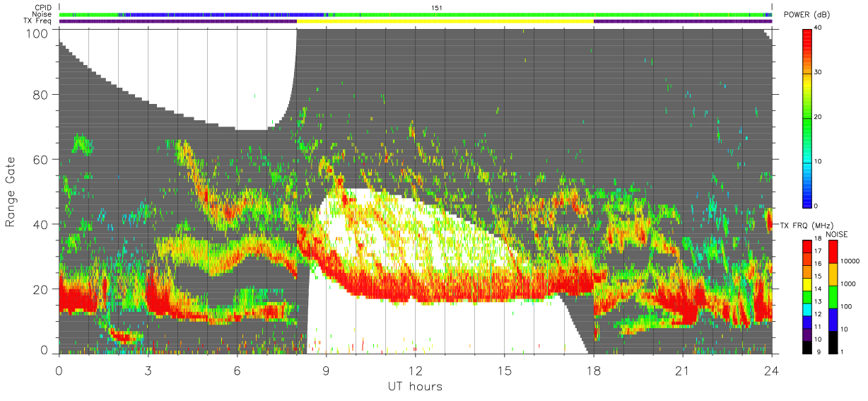
Task: Click the 60 tick label on the Range Gate axis
Action: (41, 159)
